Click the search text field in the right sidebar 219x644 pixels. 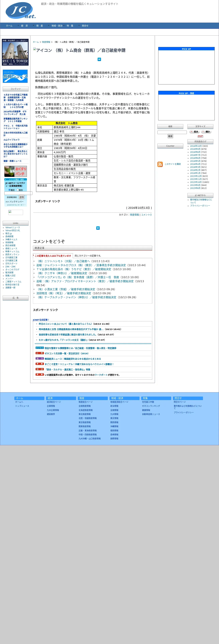172,132
